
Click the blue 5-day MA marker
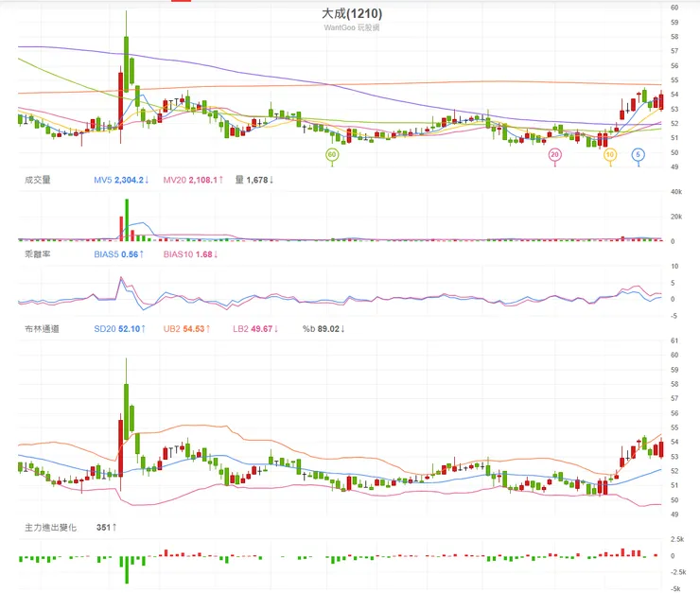coord(638,155)
